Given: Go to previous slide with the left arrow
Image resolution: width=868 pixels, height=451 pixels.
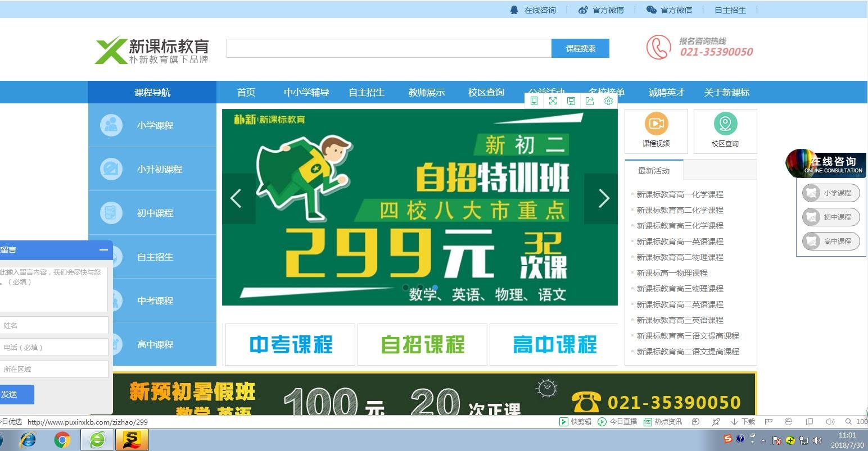Looking at the screenshot, I should 236,198.
